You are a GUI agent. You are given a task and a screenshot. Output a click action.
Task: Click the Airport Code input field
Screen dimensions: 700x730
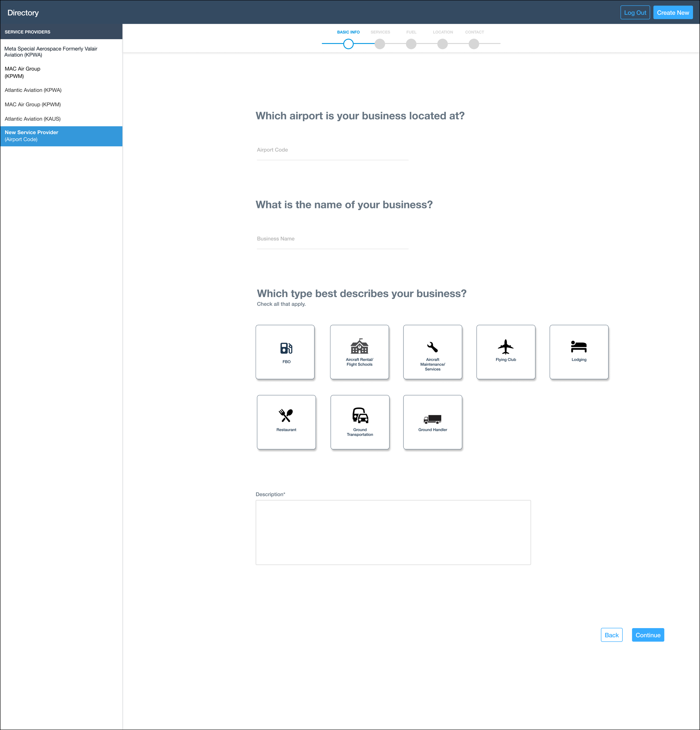pyautogui.click(x=332, y=150)
